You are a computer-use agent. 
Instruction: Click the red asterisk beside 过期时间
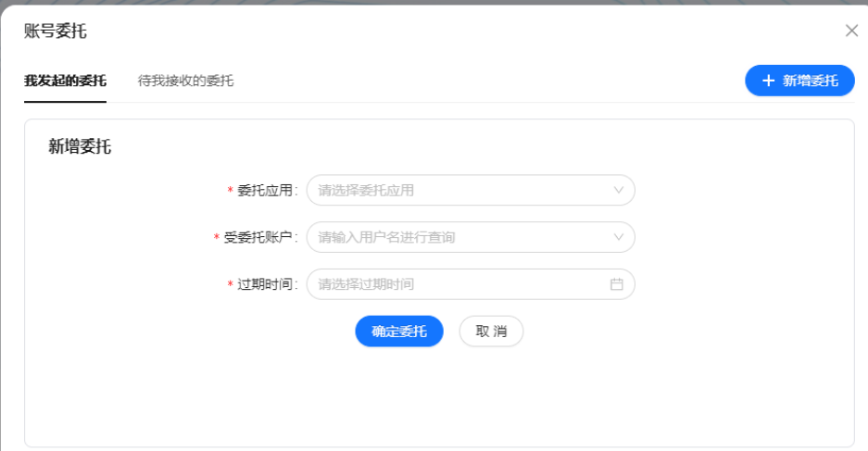(230, 285)
